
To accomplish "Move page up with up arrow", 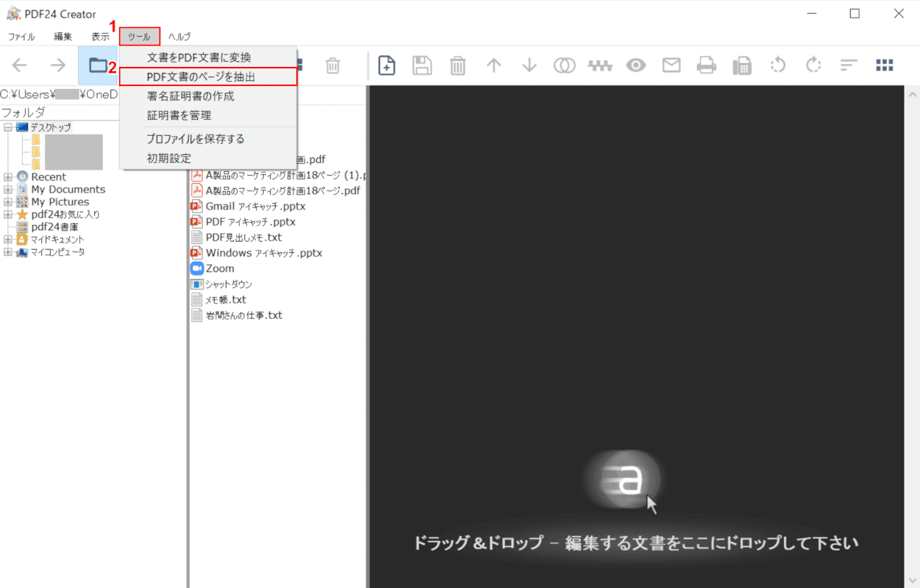I will [493, 65].
